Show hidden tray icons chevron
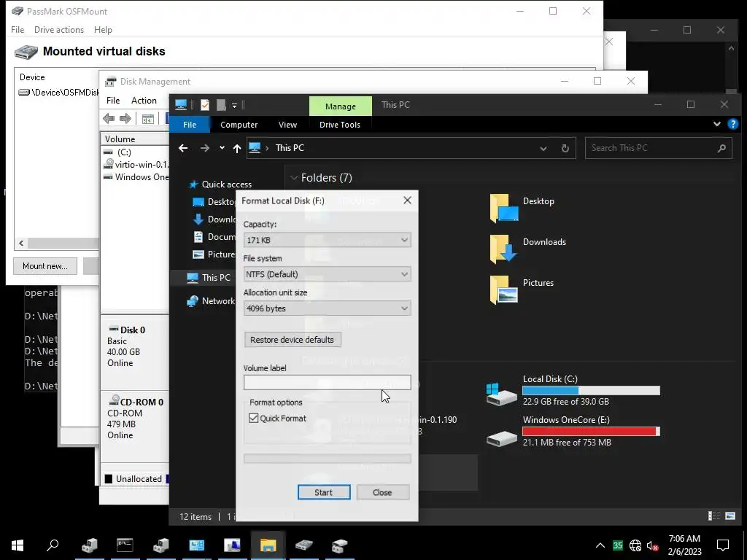The width and height of the screenshot is (747, 560). click(600, 545)
